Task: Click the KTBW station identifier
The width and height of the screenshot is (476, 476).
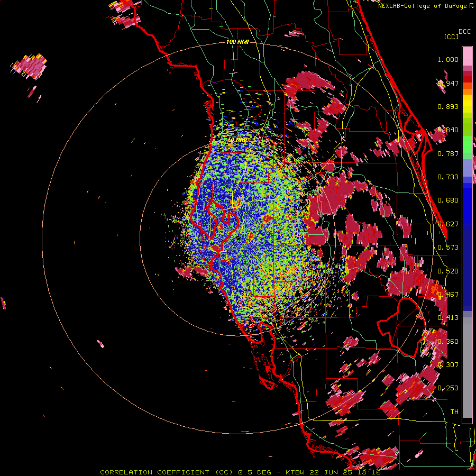Action: [296, 472]
